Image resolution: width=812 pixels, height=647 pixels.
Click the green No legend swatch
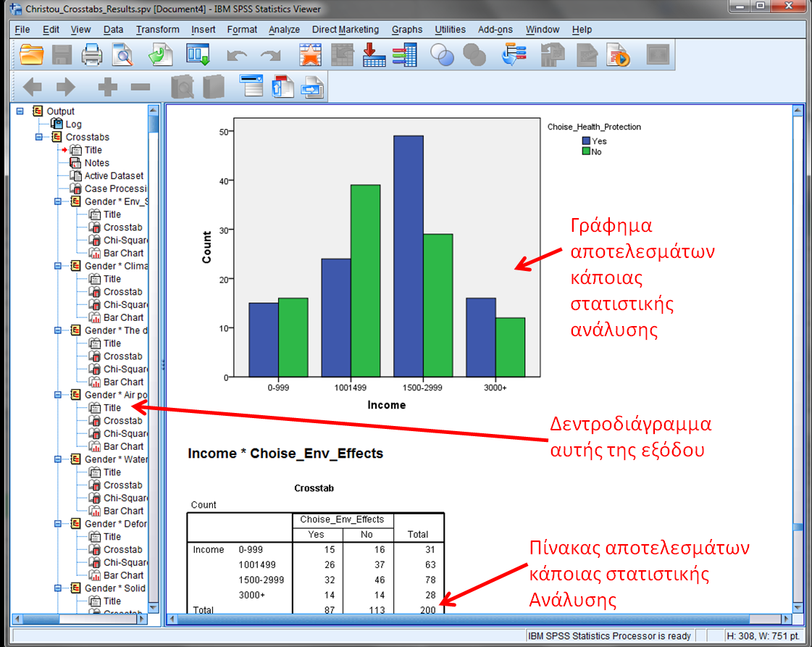(586, 151)
